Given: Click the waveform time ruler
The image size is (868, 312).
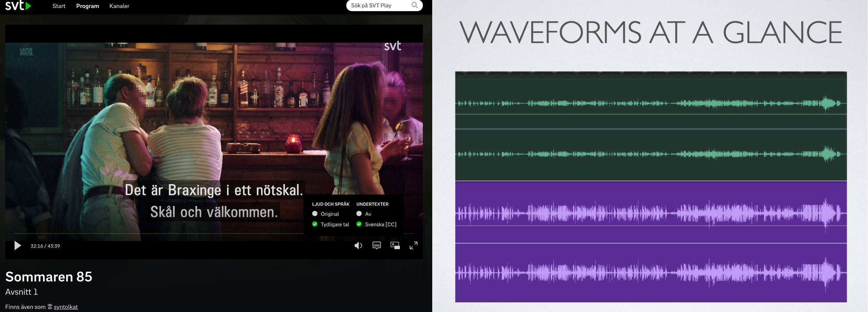Looking at the screenshot, I should (x=651, y=73).
